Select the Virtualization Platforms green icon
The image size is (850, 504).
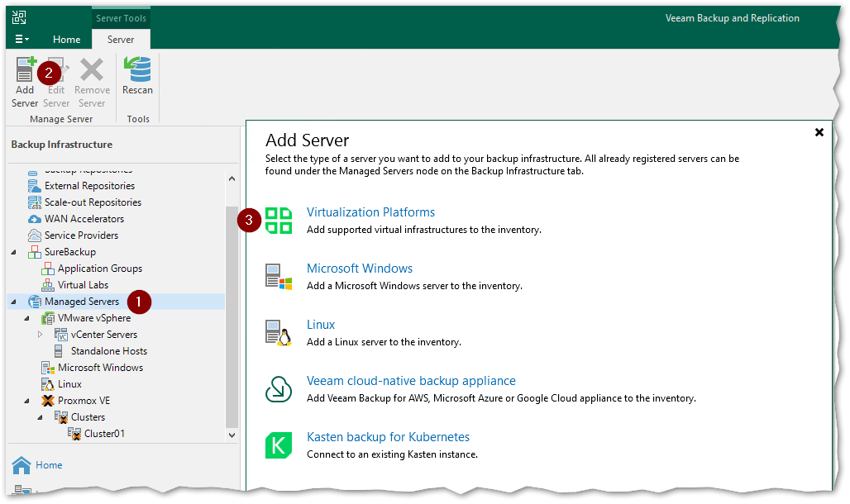point(279,221)
